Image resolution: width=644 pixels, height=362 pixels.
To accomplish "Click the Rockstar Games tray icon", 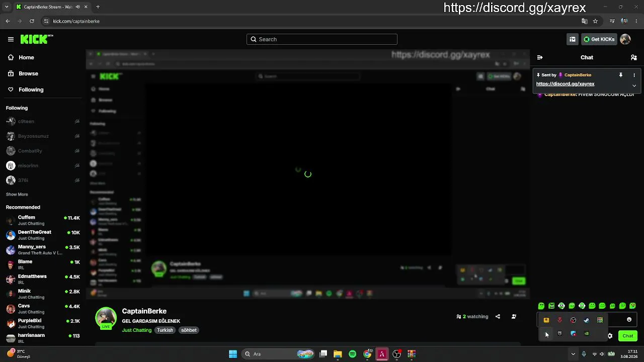I will pyautogui.click(x=546, y=320).
